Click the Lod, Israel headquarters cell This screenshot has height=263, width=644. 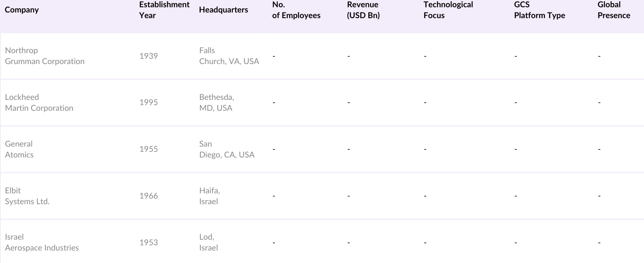(x=208, y=242)
